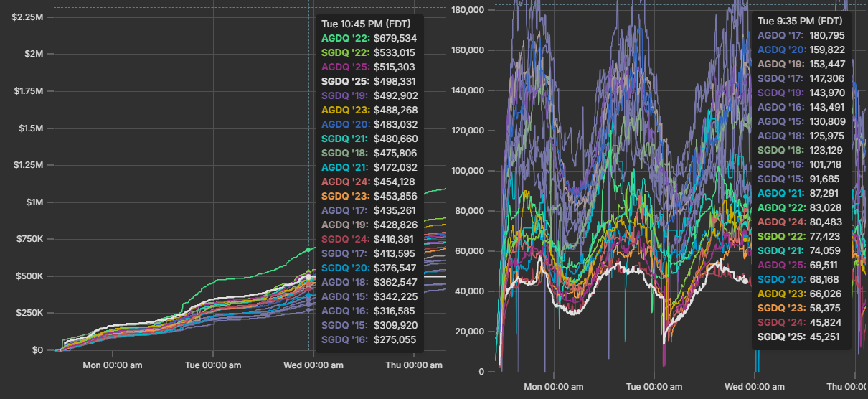
Task: Click 'Tue 00:00 am' on the donations chart axis
Action: (213, 365)
